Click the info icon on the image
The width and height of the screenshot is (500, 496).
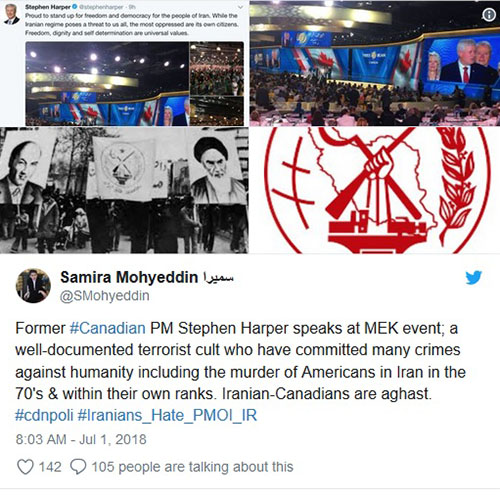(489, 15)
